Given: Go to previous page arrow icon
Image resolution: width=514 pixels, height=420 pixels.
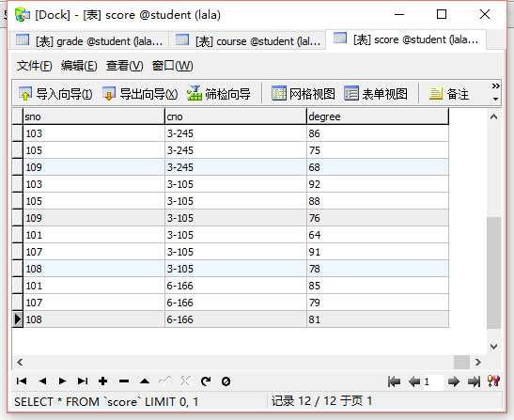Looking at the screenshot, I should coord(414,381).
